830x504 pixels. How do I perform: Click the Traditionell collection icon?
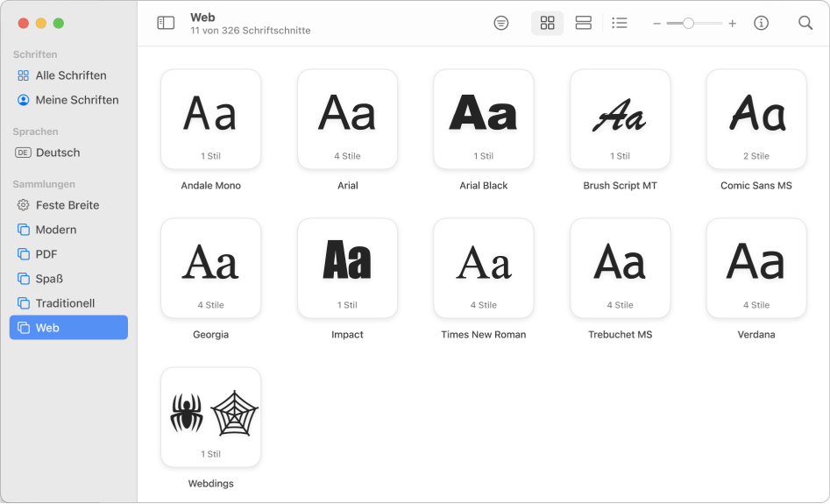(24, 303)
